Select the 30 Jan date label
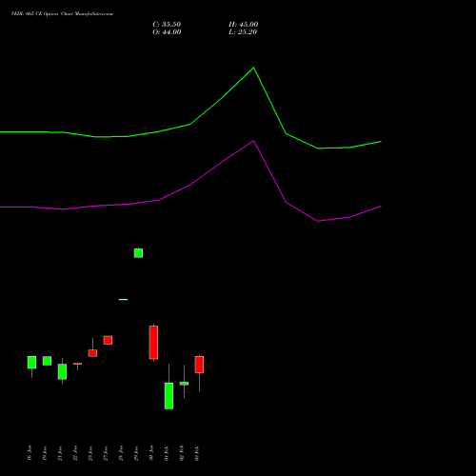Screen dimensions: 476x476 151,453
